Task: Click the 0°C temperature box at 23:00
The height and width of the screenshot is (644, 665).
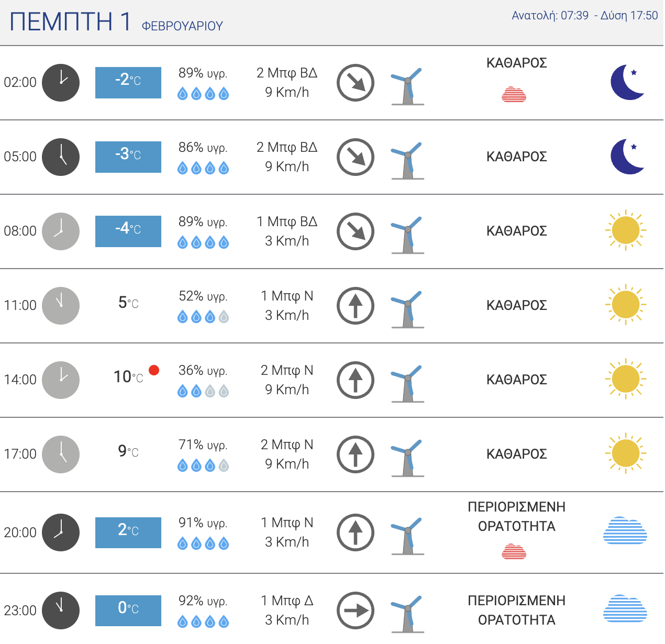Action: [x=128, y=610]
